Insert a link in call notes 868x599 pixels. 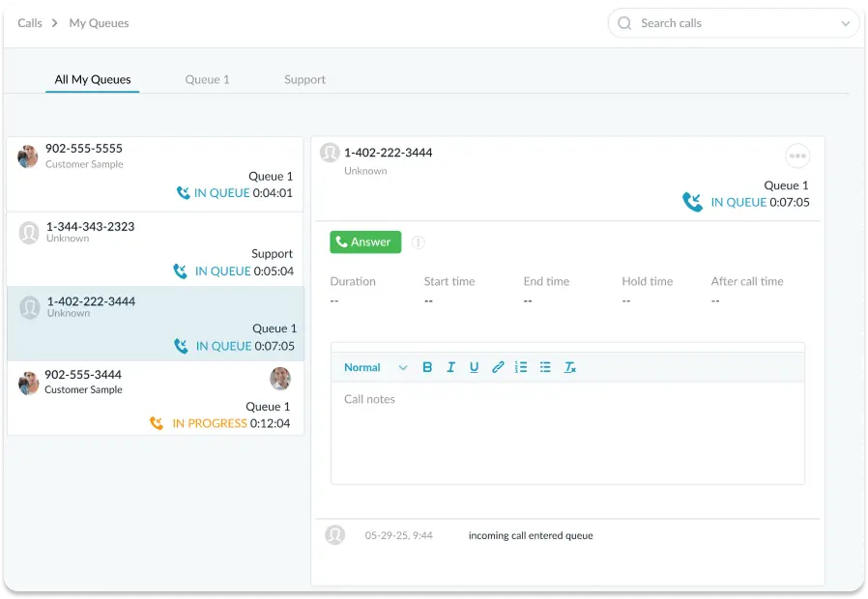click(498, 367)
